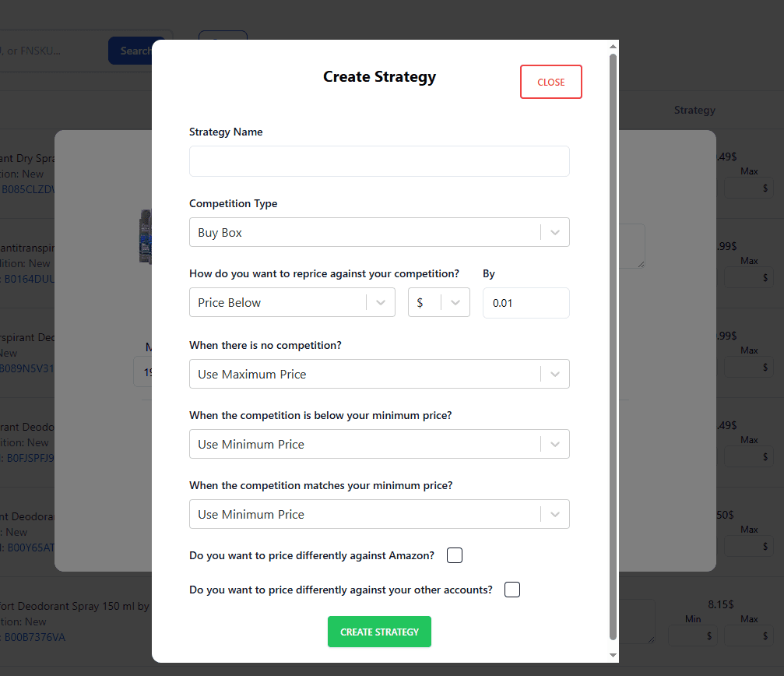Click the CREATE STRATEGY button
Screen dimensions: 784x676
tap(379, 632)
